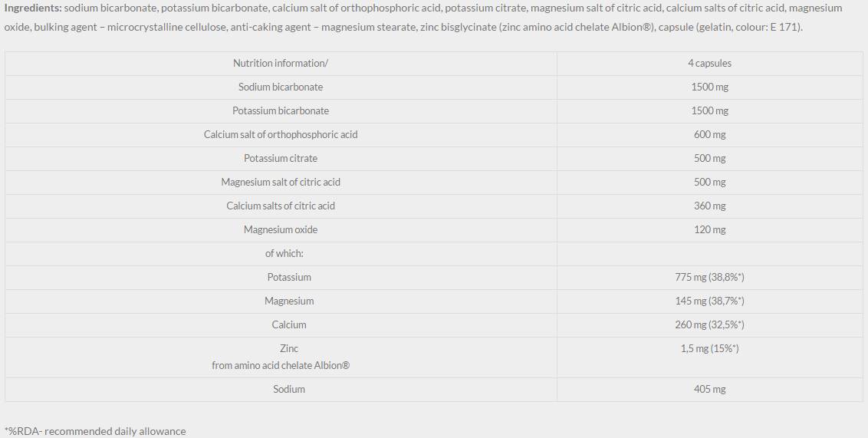Click the '*%RDA- recommended daily allowance' footnote
This screenshot has width=868, height=438.
click(95, 431)
